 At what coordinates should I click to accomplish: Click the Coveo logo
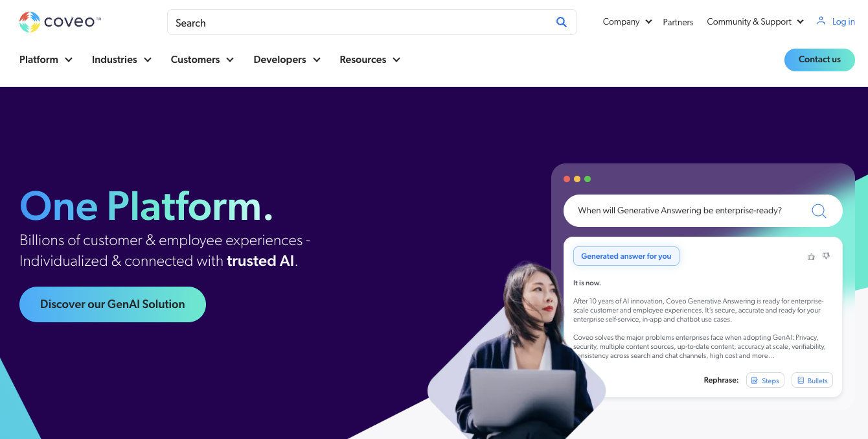(x=60, y=22)
